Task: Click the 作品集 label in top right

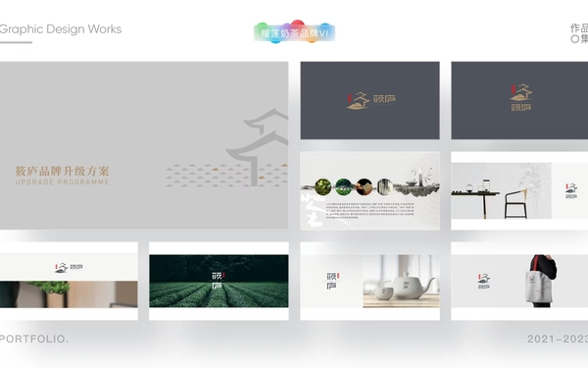Action: tap(579, 33)
